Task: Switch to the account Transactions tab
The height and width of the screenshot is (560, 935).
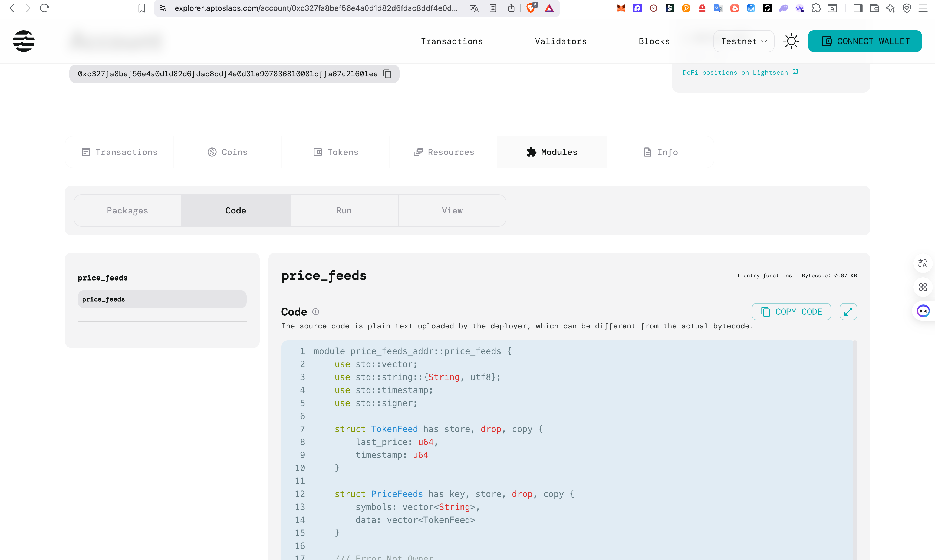Action: point(119,152)
